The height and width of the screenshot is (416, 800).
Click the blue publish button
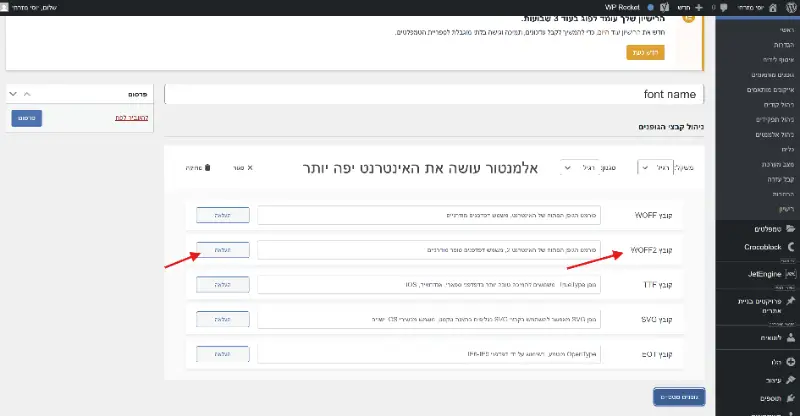(27, 118)
